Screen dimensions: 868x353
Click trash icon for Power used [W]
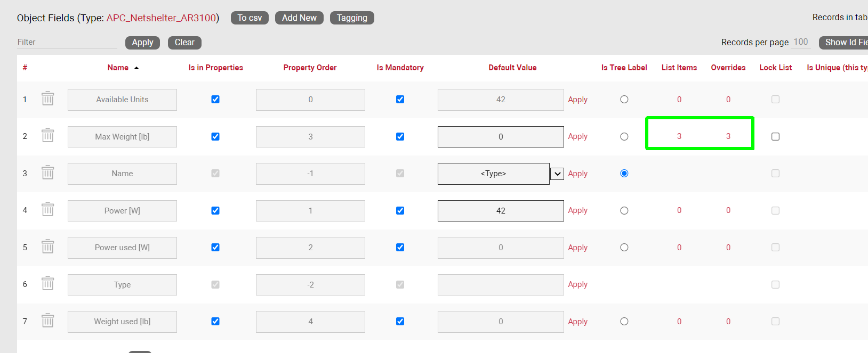(47, 247)
